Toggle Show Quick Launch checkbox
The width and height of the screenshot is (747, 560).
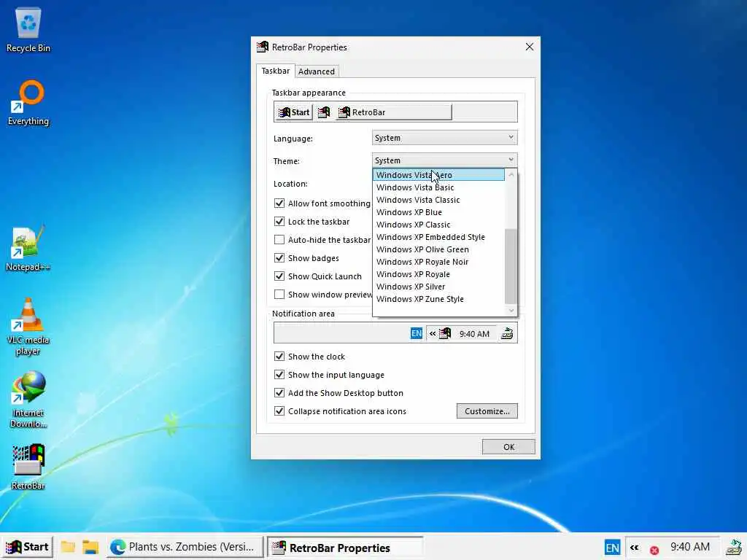pos(279,276)
